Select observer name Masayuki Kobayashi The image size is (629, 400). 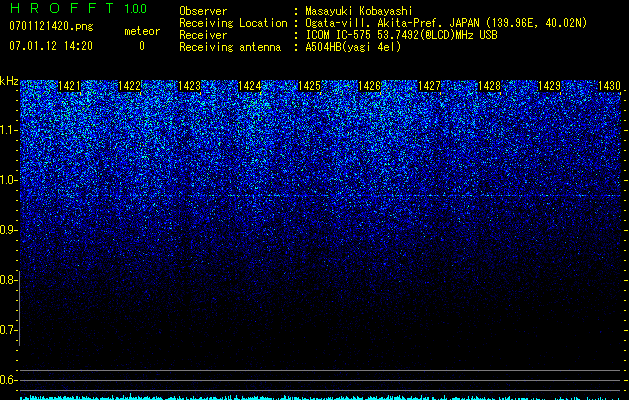[x=359, y=11]
